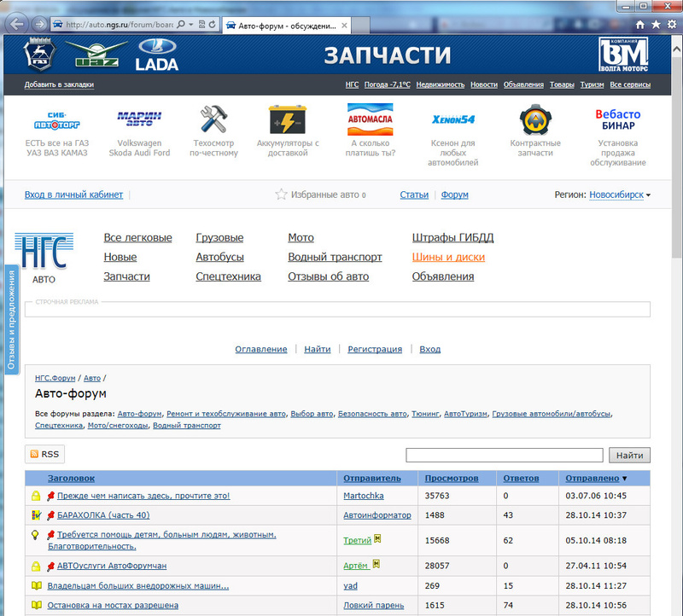This screenshot has height=616, width=683.
Task: Open the БАРАХОЛКА (часть 40) topic
Action: click(x=102, y=515)
